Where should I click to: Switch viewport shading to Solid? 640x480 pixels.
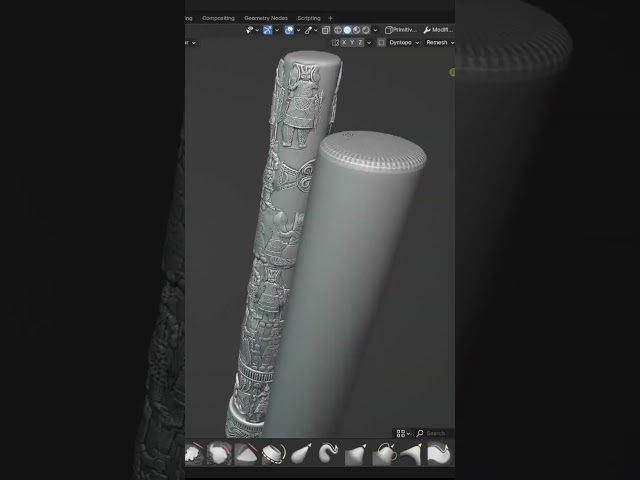point(347,30)
